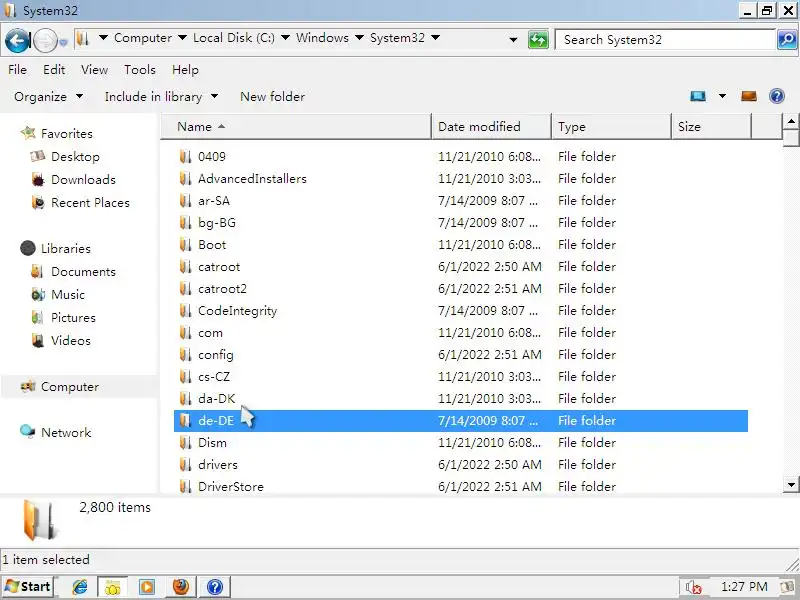Select the com folder icon
The height and width of the screenshot is (600, 800).
(x=185, y=332)
